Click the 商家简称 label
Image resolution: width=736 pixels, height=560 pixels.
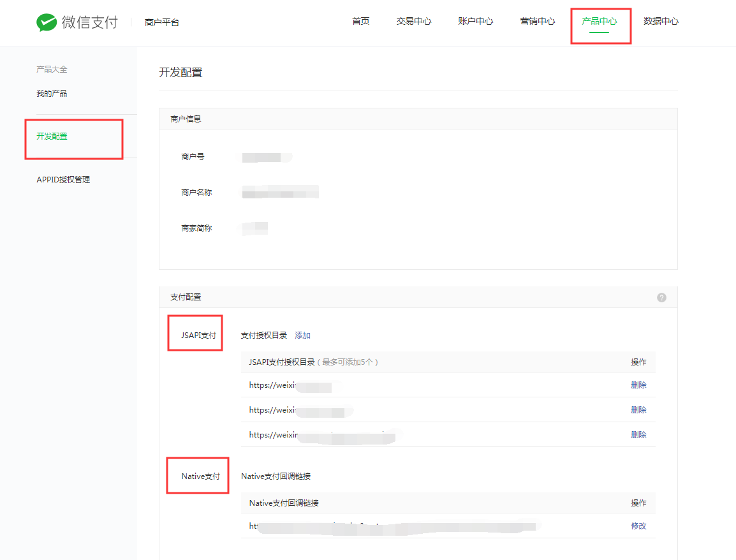point(196,228)
